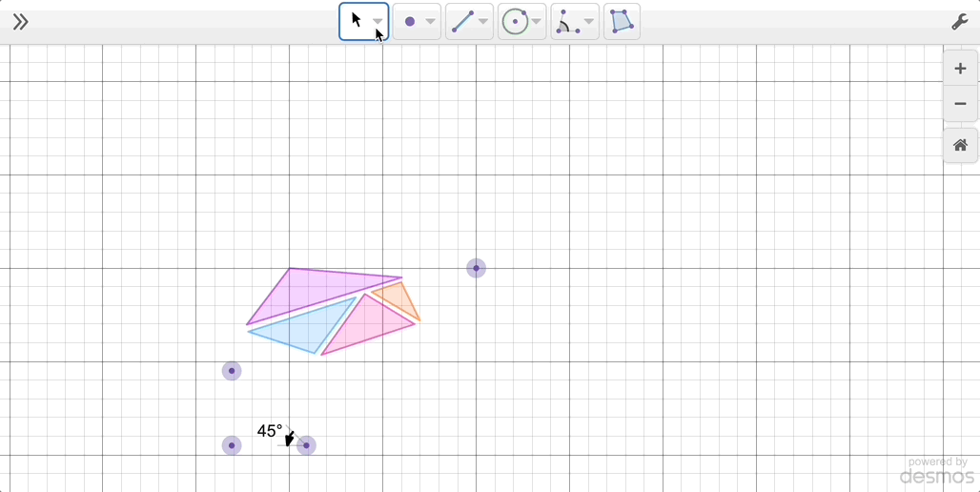The image size is (980, 492).
Task: Open the dropdown beside the Line tool
Action: [483, 22]
